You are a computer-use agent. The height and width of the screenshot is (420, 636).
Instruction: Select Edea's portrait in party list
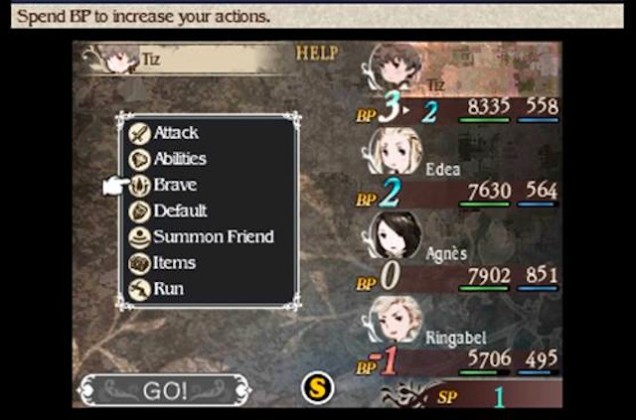point(393,151)
